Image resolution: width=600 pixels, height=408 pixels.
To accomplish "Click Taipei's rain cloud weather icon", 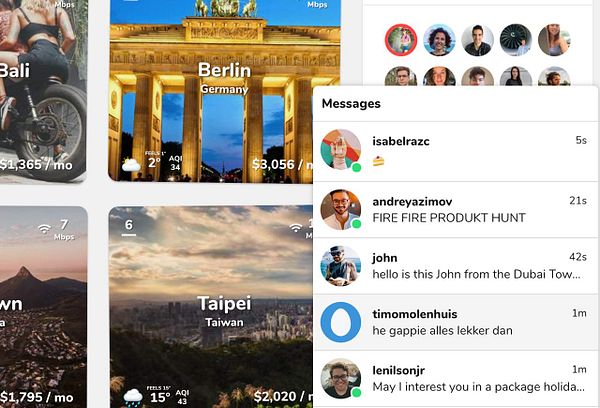I will 133,397.
